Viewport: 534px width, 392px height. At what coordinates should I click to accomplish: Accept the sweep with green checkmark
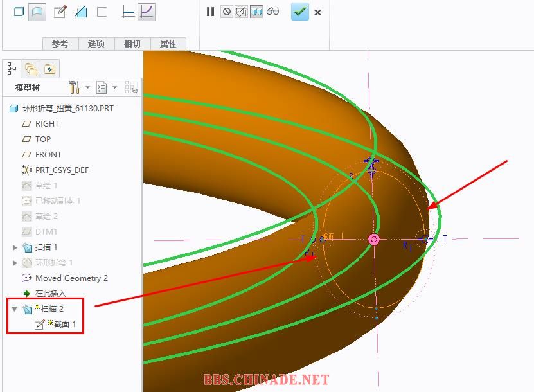tap(299, 12)
